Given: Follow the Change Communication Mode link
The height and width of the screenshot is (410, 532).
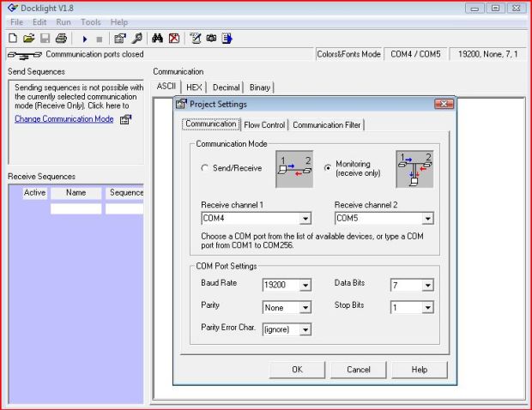Looking at the screenshot, I should (x=64, y=119).
